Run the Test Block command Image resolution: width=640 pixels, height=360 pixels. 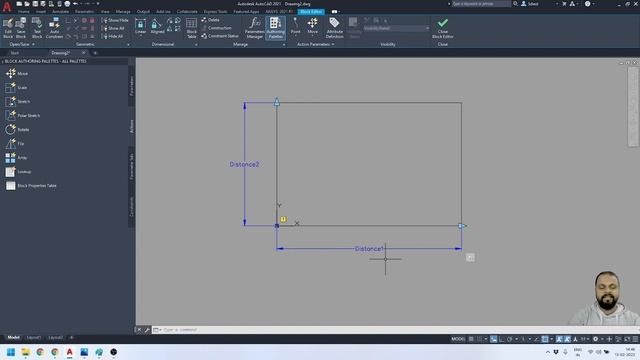pos(37,28)
